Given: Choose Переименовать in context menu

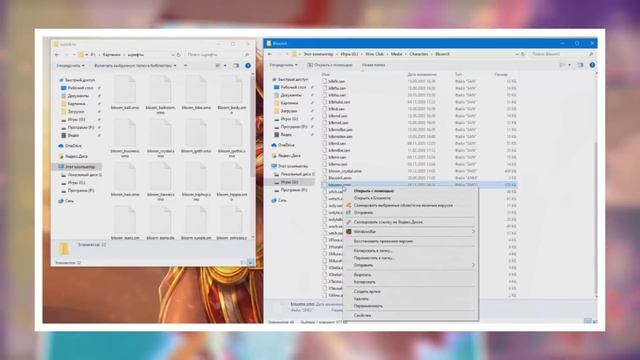Looking at the screenshot, I should [x=410, y=306].
